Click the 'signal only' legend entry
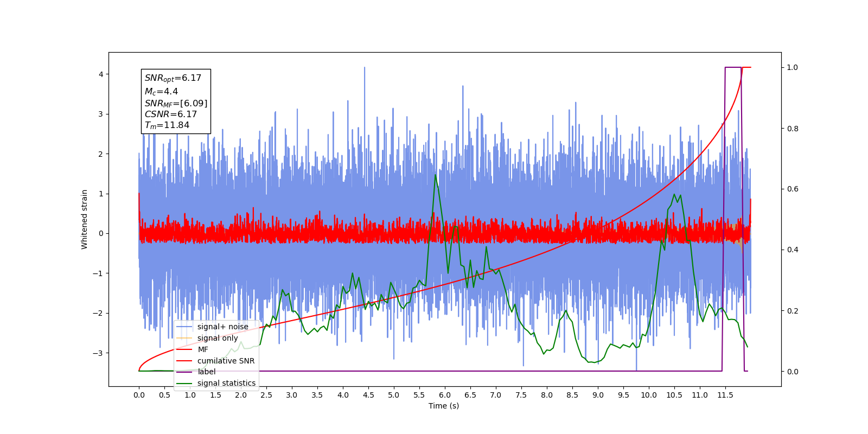 tap(218, 338)
